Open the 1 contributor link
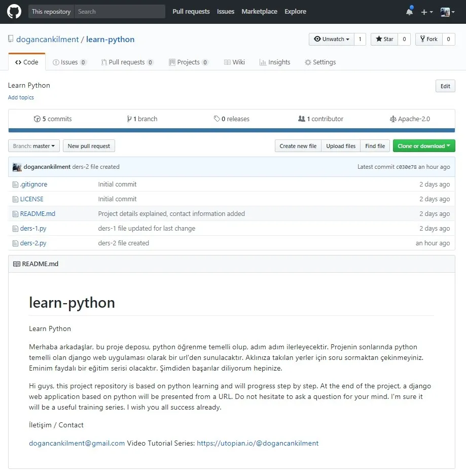Screen dimensions: 466x476 coord(320,119)
